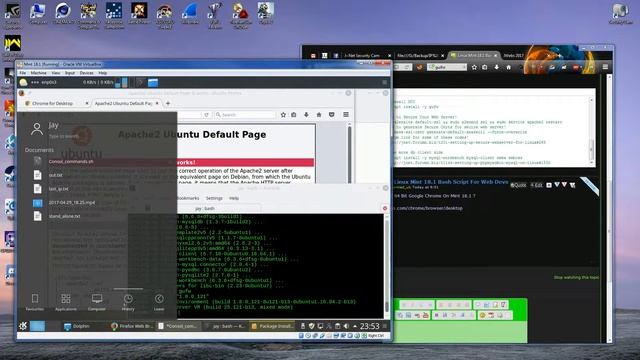This screenshot has height=360, width=640.
Task: Click the host code box scrollbar
Action: tap(591, 131)
